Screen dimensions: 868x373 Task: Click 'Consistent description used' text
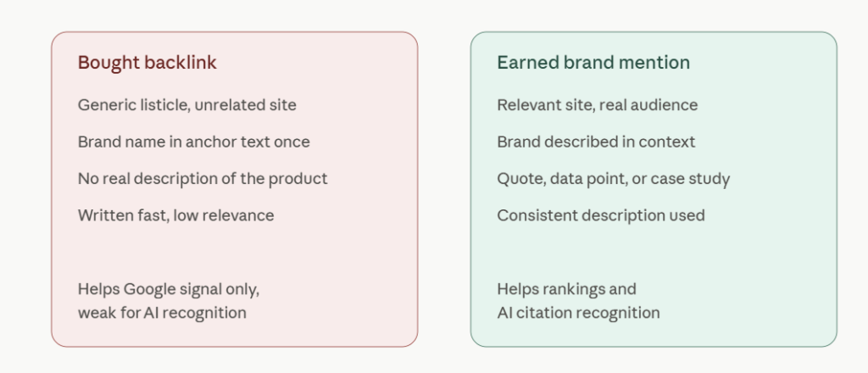[x=601, y=215]
